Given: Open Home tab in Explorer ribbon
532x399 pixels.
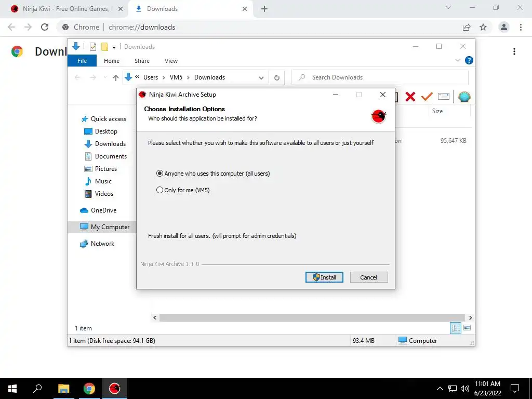Looking at the screenshot, I should [x=112, y=61].
